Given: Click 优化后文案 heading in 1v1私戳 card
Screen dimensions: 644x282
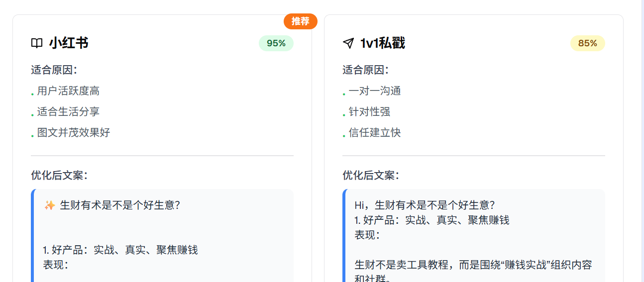Looking at the screenshot, I should 371,175.
